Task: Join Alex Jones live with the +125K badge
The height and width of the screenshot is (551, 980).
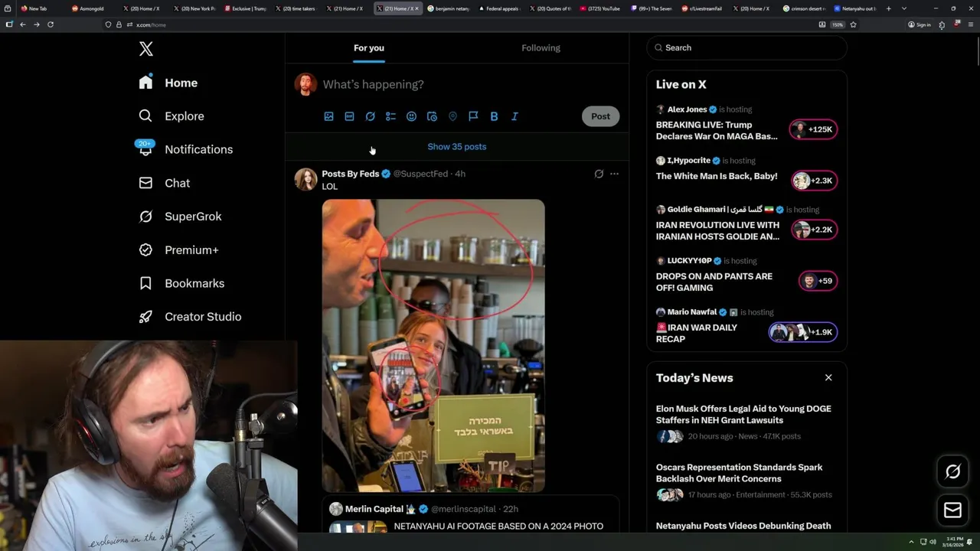Action: click(x=813, y=129)
